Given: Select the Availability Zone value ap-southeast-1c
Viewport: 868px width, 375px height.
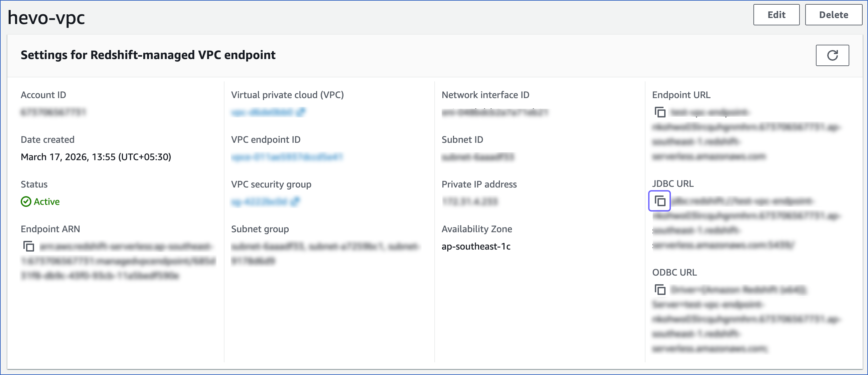Looking at the screenshot, I should [x=476, y=246].
